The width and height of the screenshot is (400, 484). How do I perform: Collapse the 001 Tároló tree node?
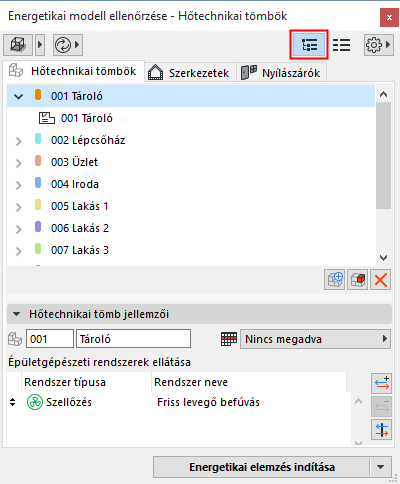19,96
